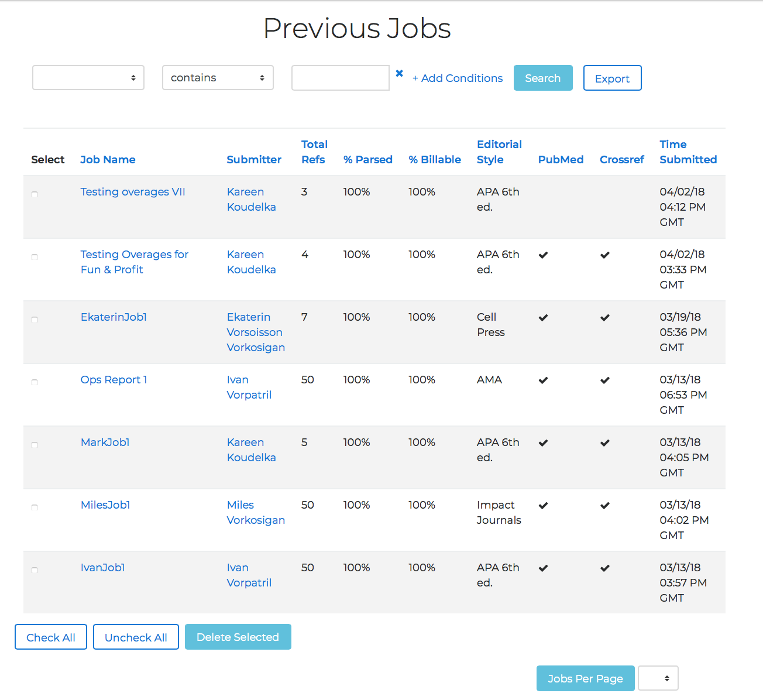Viewport: 763px width, 700px height.
Task: Sort by Editorial Style column header
Action: coord(499,152)
